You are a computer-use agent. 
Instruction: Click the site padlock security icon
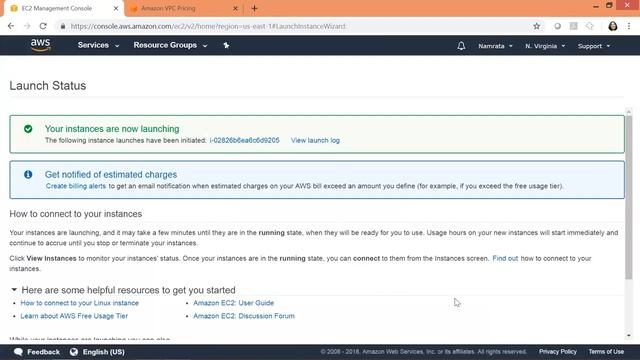point(62,26)
